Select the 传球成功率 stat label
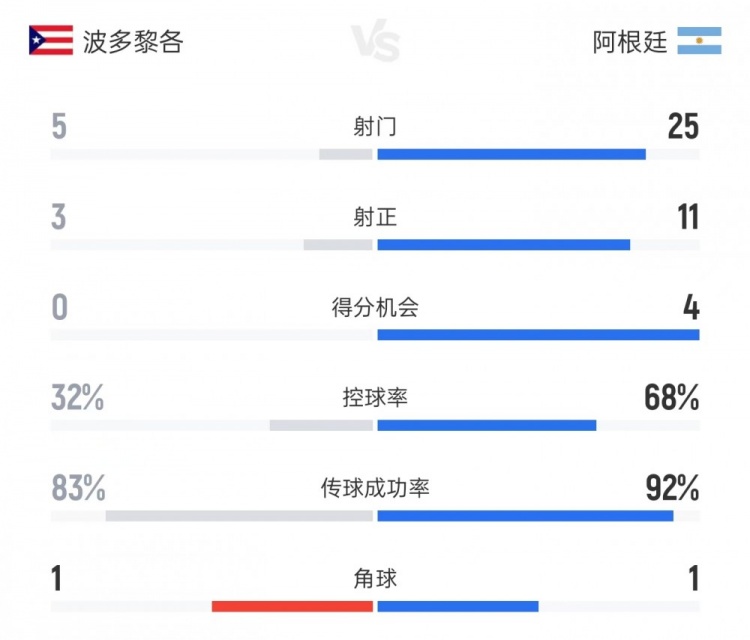This screenshot has width=750, height=640. click(375, 488)
